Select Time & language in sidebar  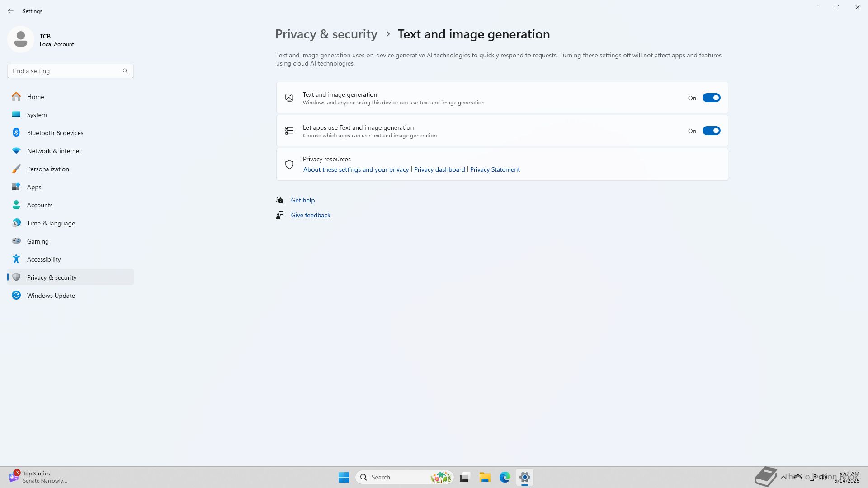tap(51, 223)
